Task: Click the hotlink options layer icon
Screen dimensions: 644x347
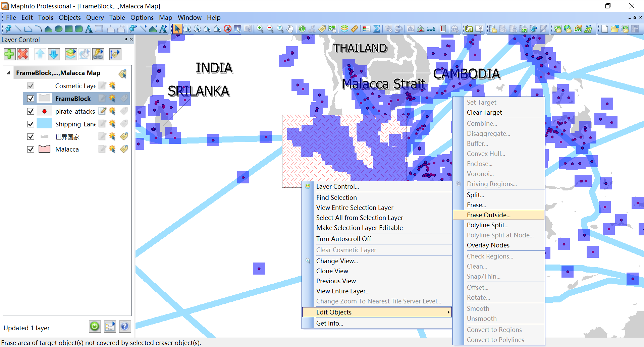Action: pos(98,54)
